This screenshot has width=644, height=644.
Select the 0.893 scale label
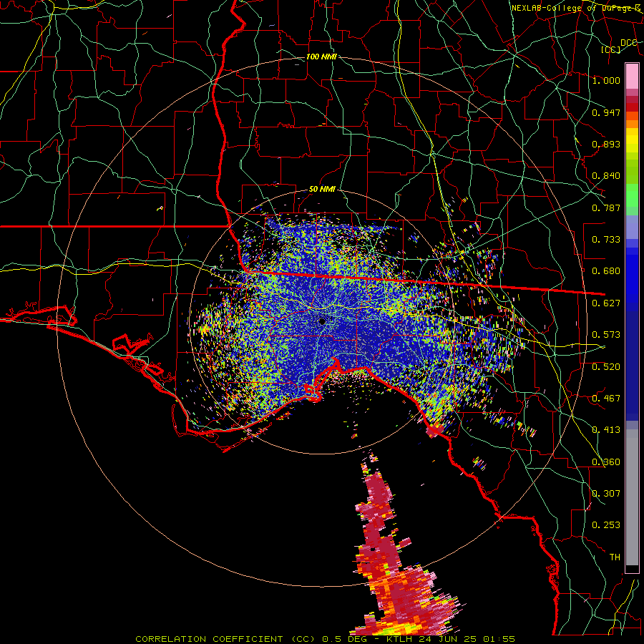click(x=606, y=144)
